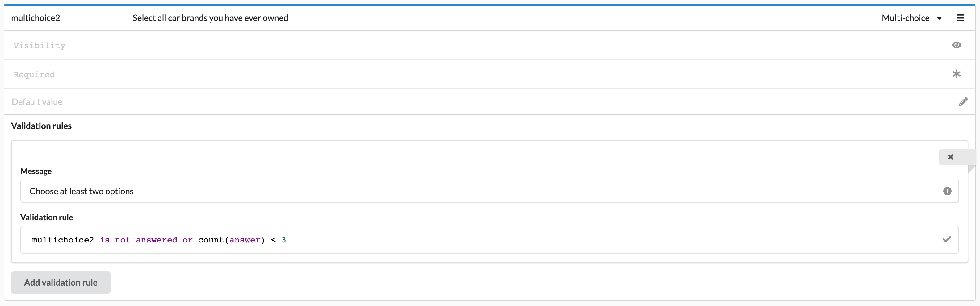Click the caret arrow beside Multi-choice
Screen dimensions: 980x306
(939, 18)
